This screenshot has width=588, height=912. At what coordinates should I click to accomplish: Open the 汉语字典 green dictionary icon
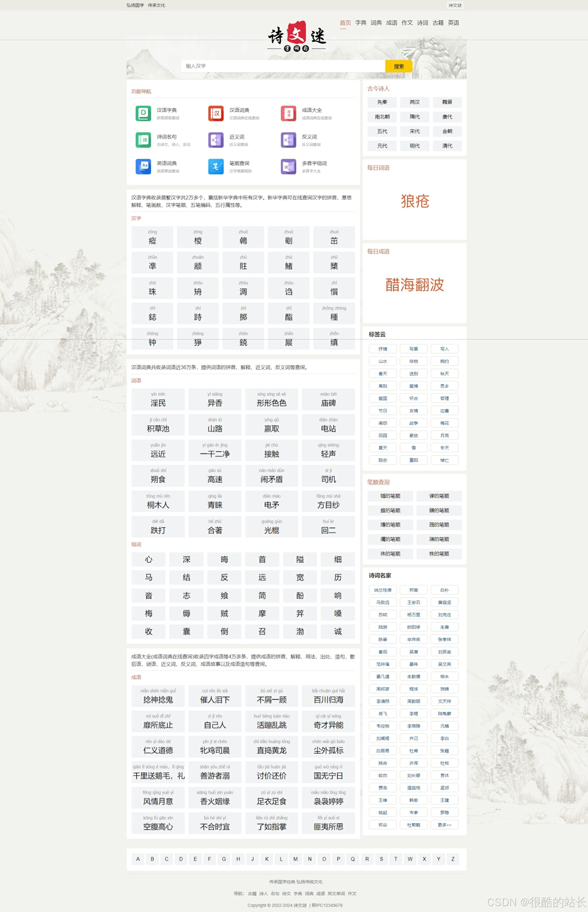(x=143, y=113)
